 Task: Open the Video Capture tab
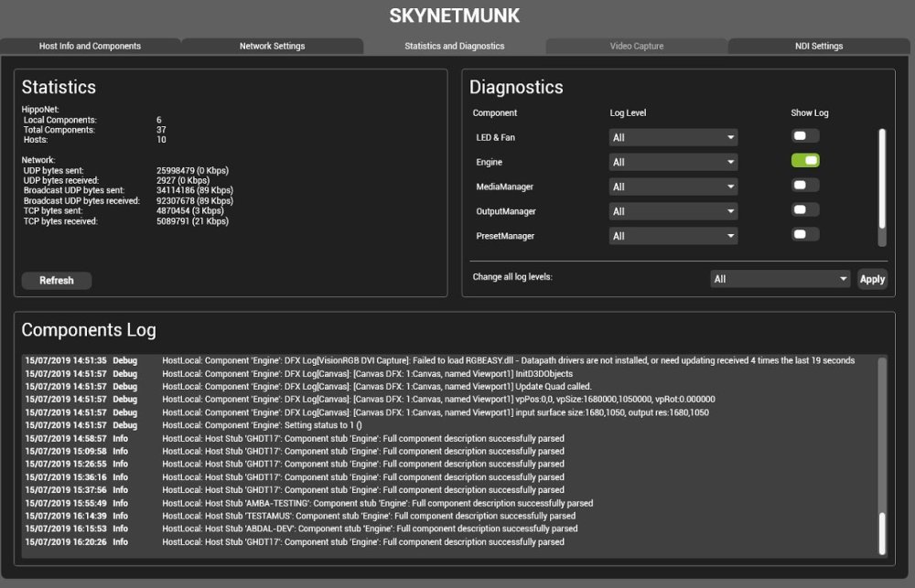(x=637, y=46)
